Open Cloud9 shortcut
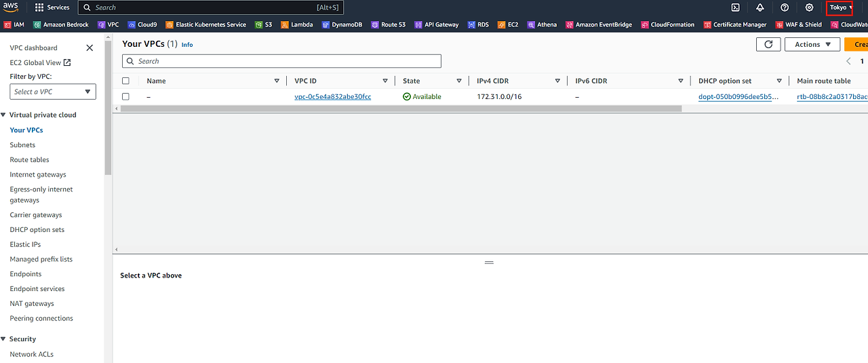Screen dimensions: 868x363 pyautogui.click(x=142, y=24)
